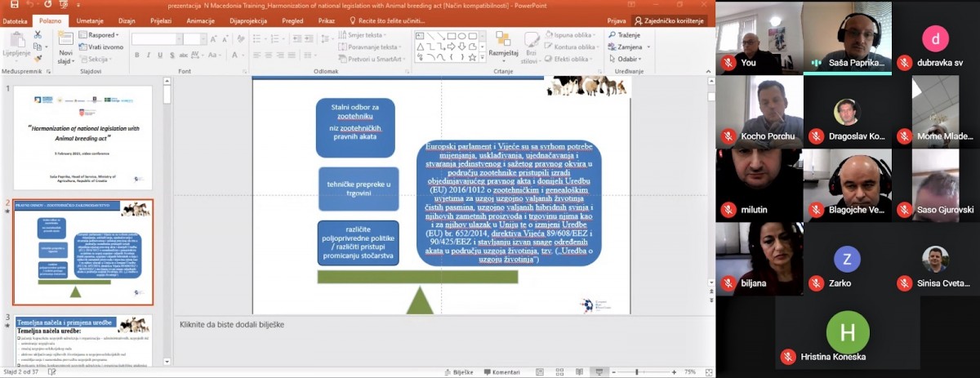Switch to the Animacije tab
The height and width of the screenshot is (378, 980).
[x=200, y=21]
